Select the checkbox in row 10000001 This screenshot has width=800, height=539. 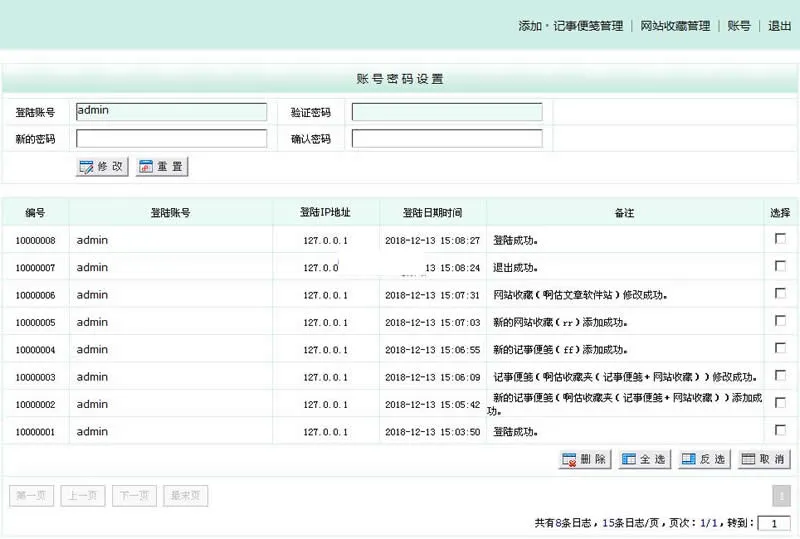(x=780, y=430)
